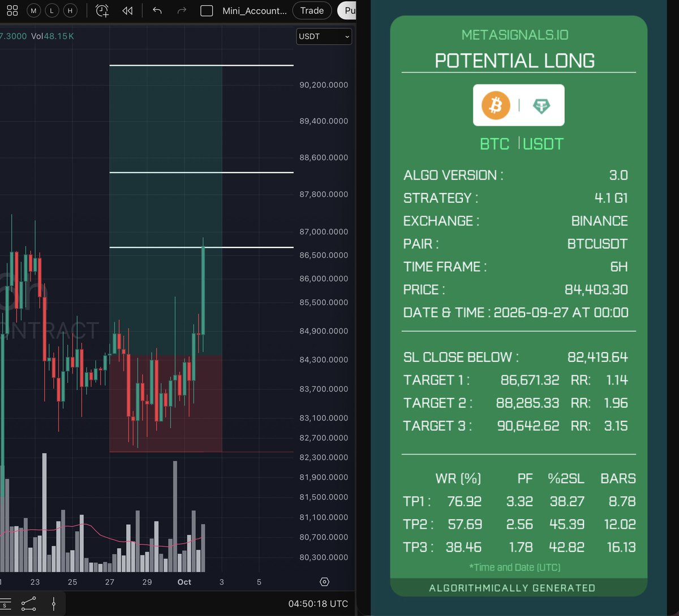Viewport: 679px width, 616px height.
Task: Click the PAIR value BTCUSDT
Action: [598, 244]
